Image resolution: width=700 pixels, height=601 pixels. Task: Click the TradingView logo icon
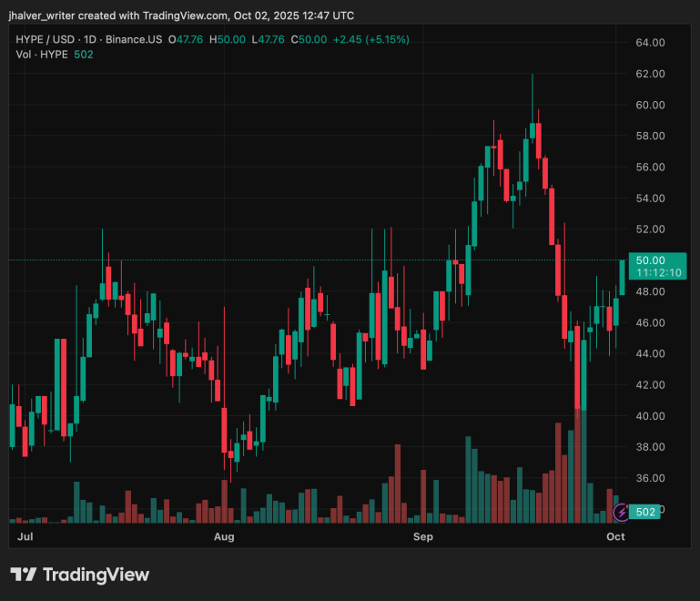point(24,575)
